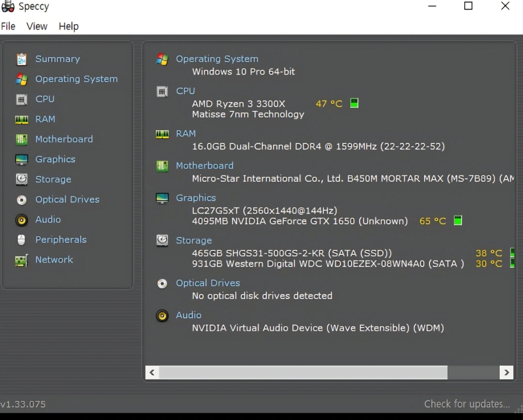The height and width of the screenshot is (420, 523).
Task: Click the CPU heading link in summary
Action: click(185, 91)
